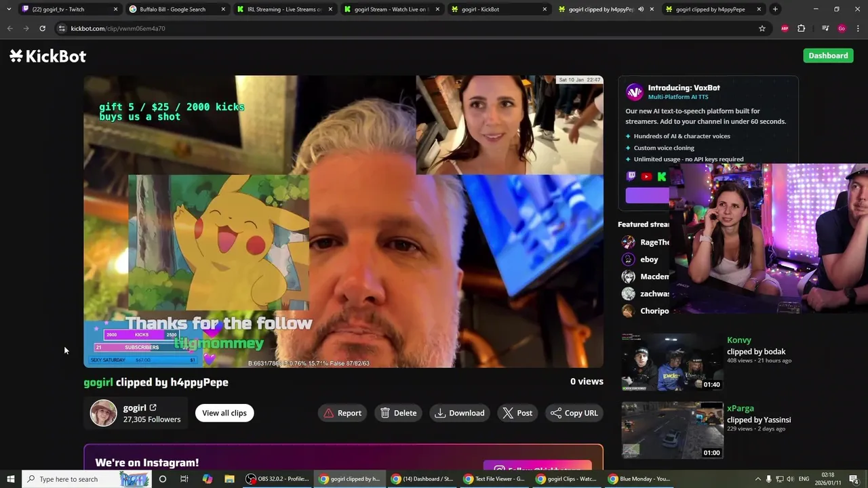Open the notification center icon
This screenshot has height=488, width=868.
[854, 479]
